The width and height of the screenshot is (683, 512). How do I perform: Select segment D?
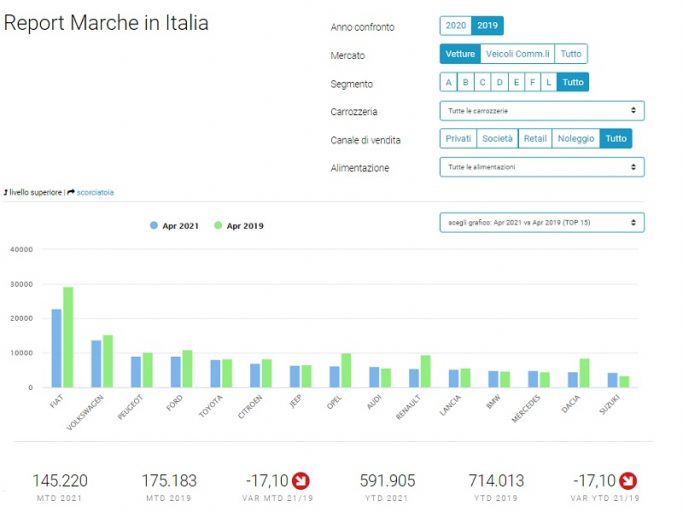500,82
